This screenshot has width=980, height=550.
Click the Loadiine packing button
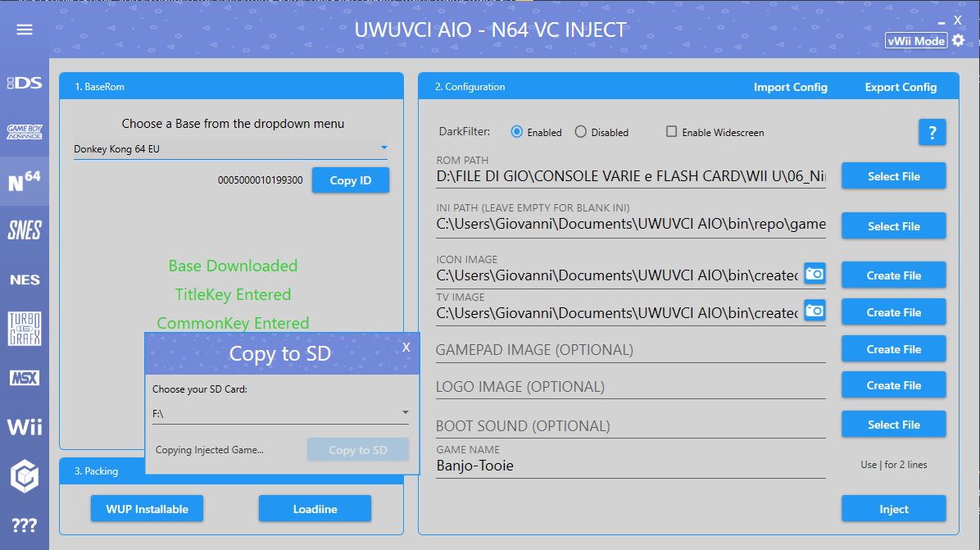[315, 509]
